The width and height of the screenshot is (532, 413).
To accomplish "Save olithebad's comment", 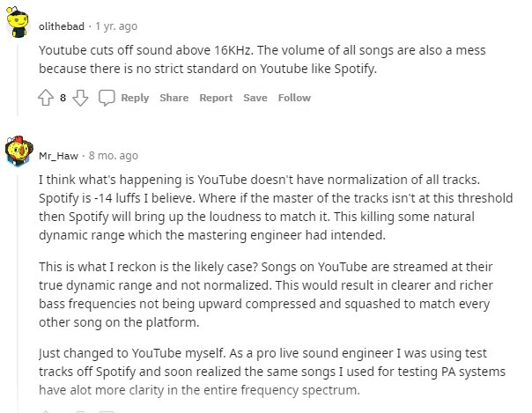I will point(255,98).
